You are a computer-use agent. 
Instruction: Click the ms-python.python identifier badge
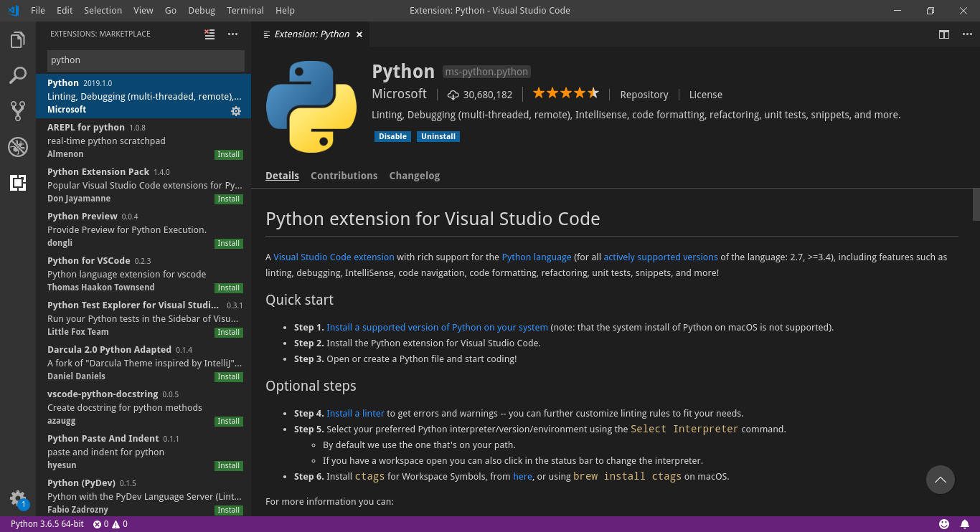pos(486,72)
